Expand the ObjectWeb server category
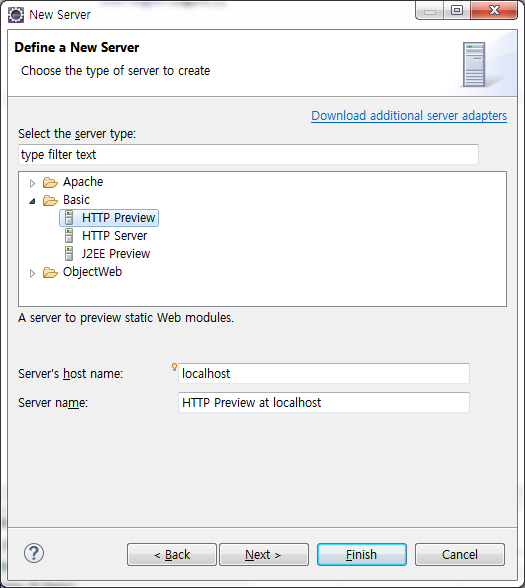 [32, 273]
